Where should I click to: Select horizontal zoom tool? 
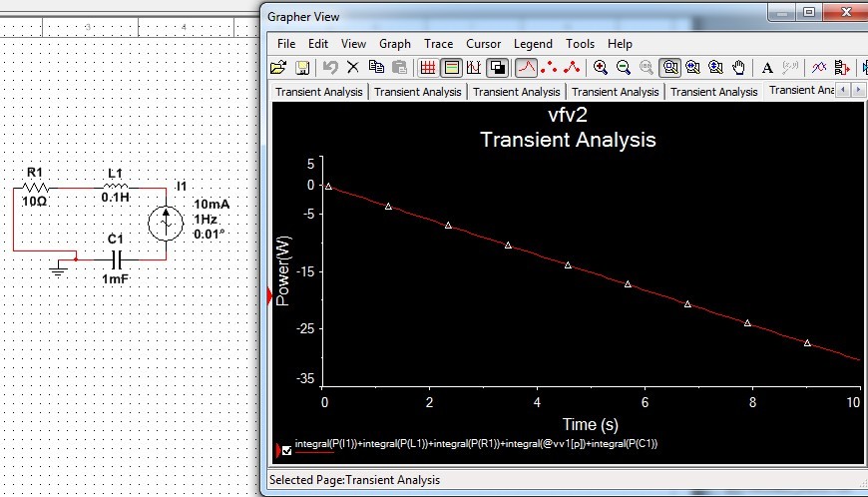(x=692, y=68)
